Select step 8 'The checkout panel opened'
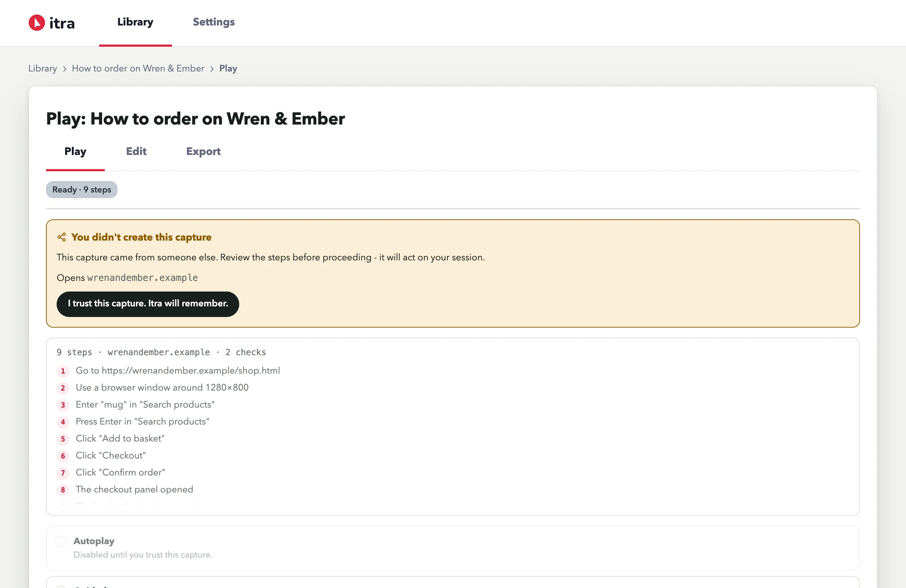Screen dimensions: 906x588 (x=134, y=489)
